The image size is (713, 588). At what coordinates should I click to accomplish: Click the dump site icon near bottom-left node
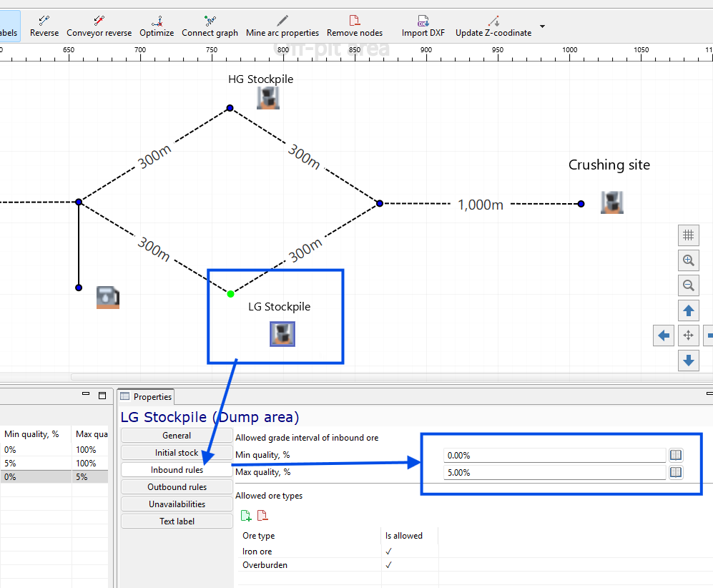pyautogui.click(x=108, y=298)
